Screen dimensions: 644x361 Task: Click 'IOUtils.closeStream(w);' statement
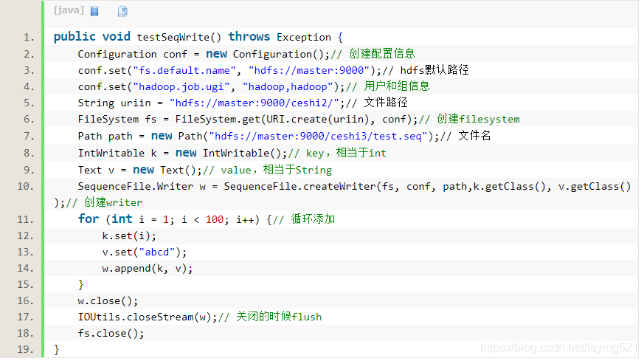[x=148, y=317]
